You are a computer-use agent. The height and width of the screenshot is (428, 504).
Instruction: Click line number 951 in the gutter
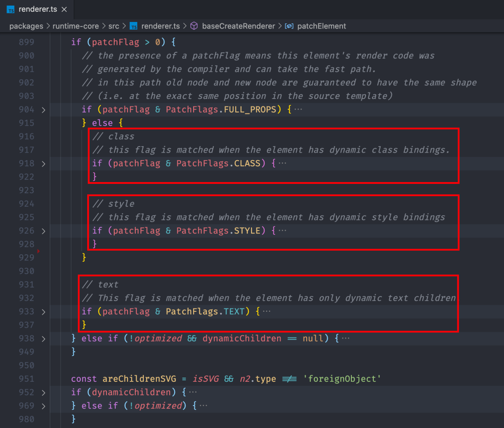tap(26, 379)
